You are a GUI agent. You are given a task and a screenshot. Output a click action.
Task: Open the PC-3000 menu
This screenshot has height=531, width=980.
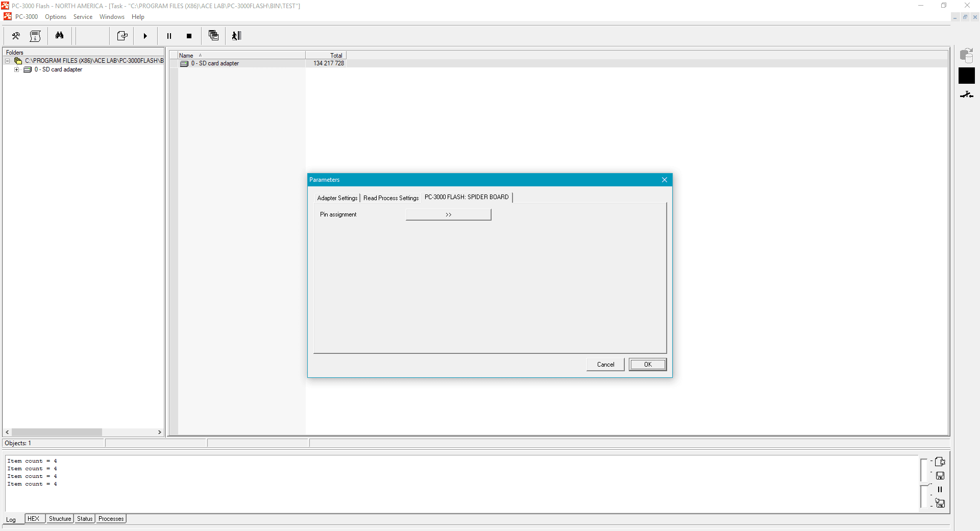tap(27, 17)
